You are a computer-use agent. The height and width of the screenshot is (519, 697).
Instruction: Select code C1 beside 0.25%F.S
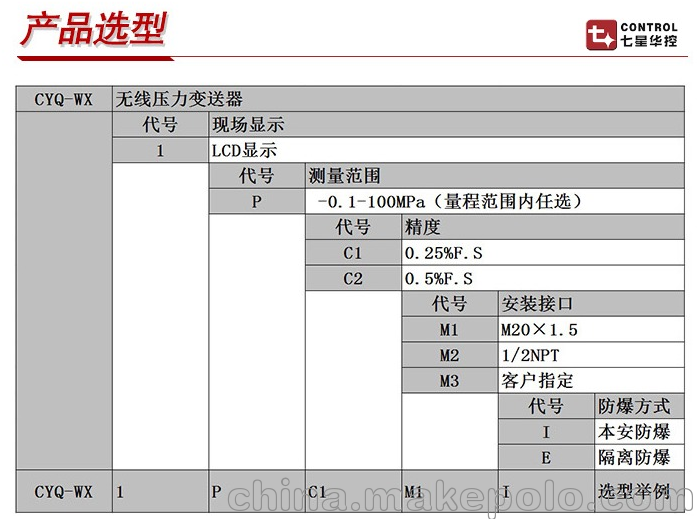(x=353, y=253)
